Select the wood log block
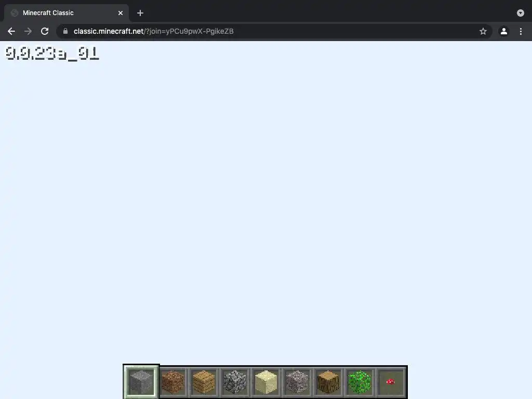 (x=328, y=382)
